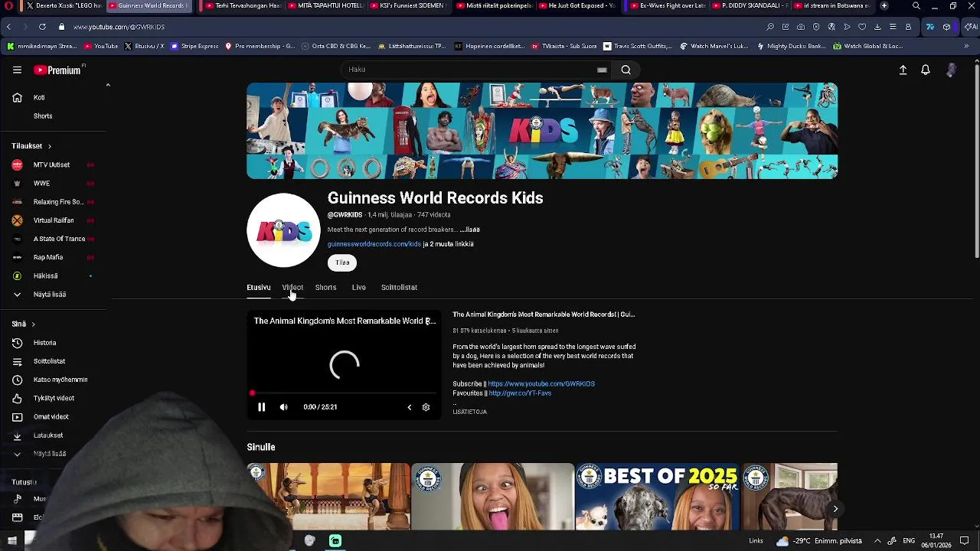Open Lataukset downloads in the sidebar
The width and height of the screenshot is (980, 551).
coord(47,435)
